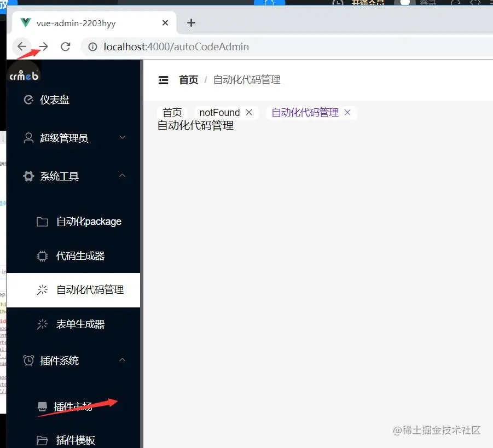Go to 首页 via breadcrumb link
Viewport: 493px width, 448px height.
[x=189, y=80]
